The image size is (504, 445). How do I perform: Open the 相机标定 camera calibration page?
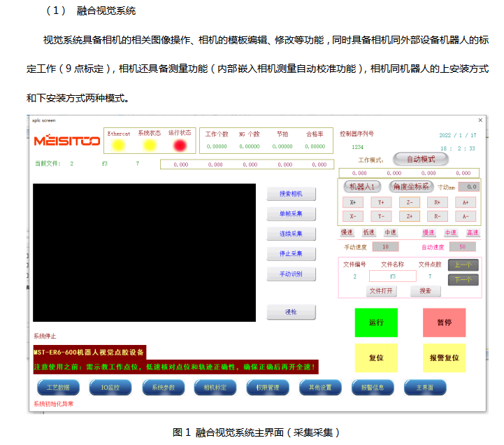tap(215, 386)
